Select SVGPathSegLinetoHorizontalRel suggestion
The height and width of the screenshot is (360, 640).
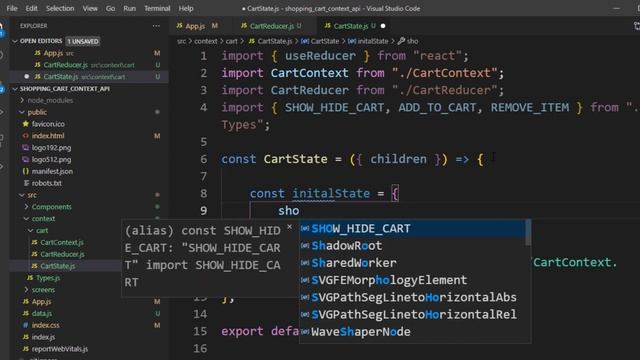coord(412,314)
